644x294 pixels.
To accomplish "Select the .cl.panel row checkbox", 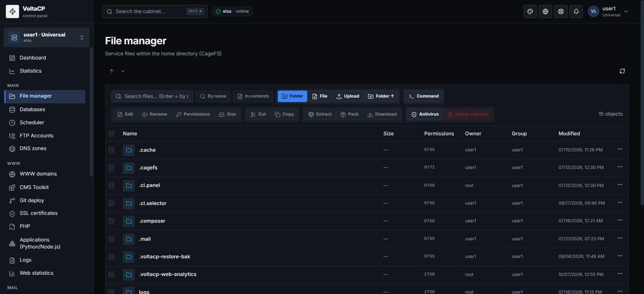I will coord(111,185).
